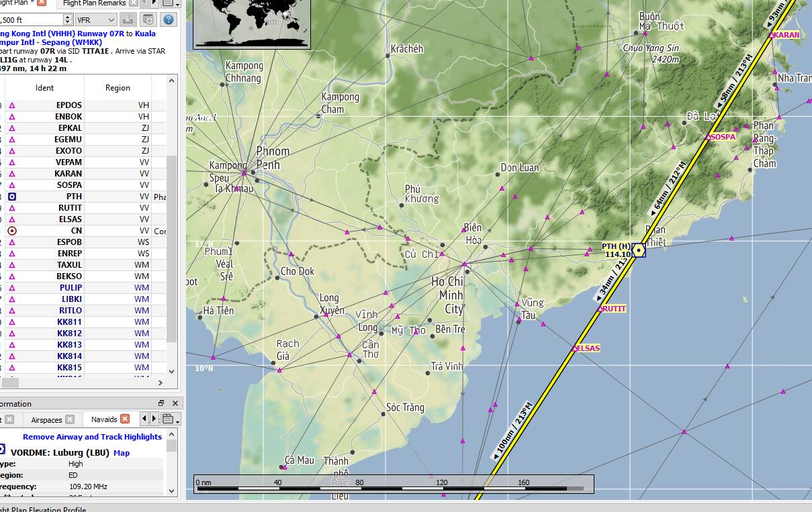Screen dimensions: 812x512
Task: Click the KARAN waypoint on the map
Action: coord(770,35)
